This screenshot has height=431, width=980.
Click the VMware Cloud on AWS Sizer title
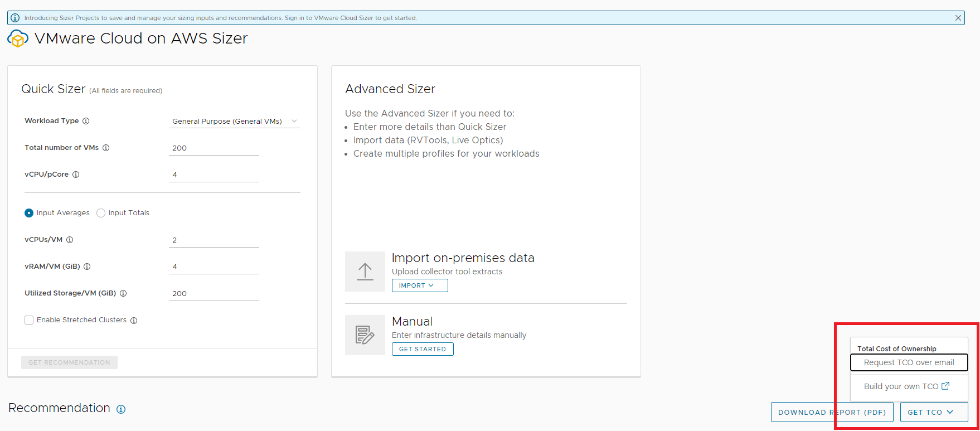pos(141,38)
